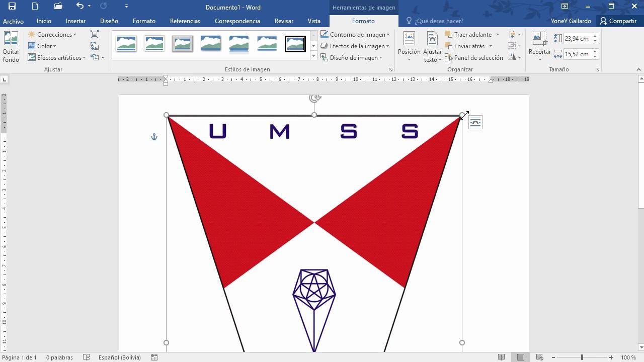
Task: Click the rotation handle above the image
Action: (314, 98)
